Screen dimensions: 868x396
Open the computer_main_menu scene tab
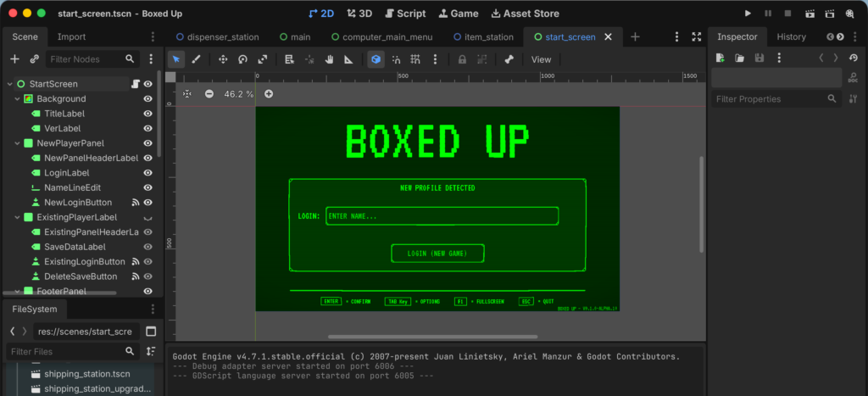click(x=381, y=37)
